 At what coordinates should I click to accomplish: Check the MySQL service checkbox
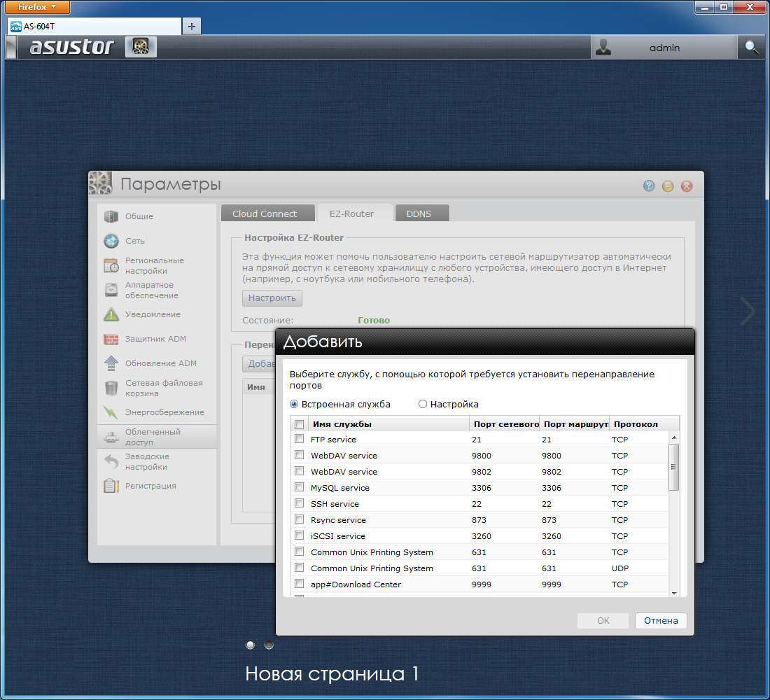299,487
